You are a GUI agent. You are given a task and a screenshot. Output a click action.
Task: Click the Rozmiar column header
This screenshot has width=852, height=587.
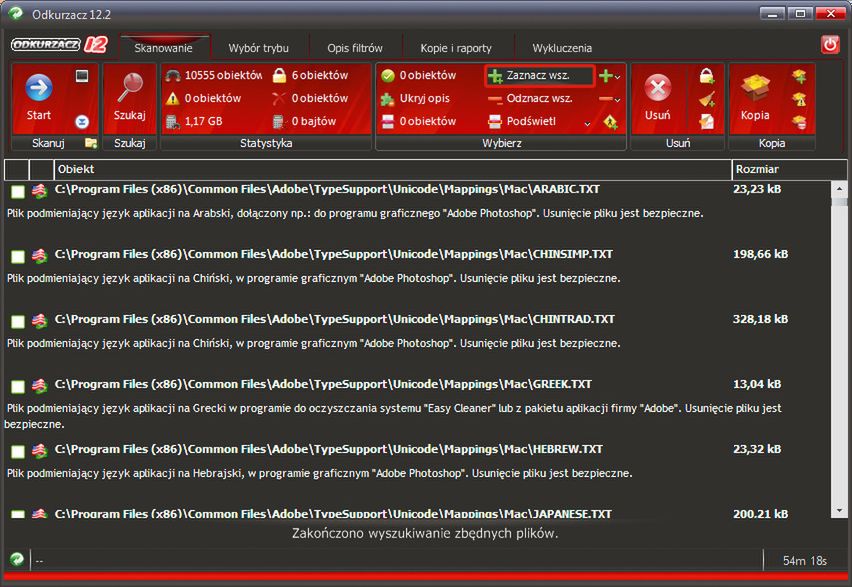tap(788, 169)
